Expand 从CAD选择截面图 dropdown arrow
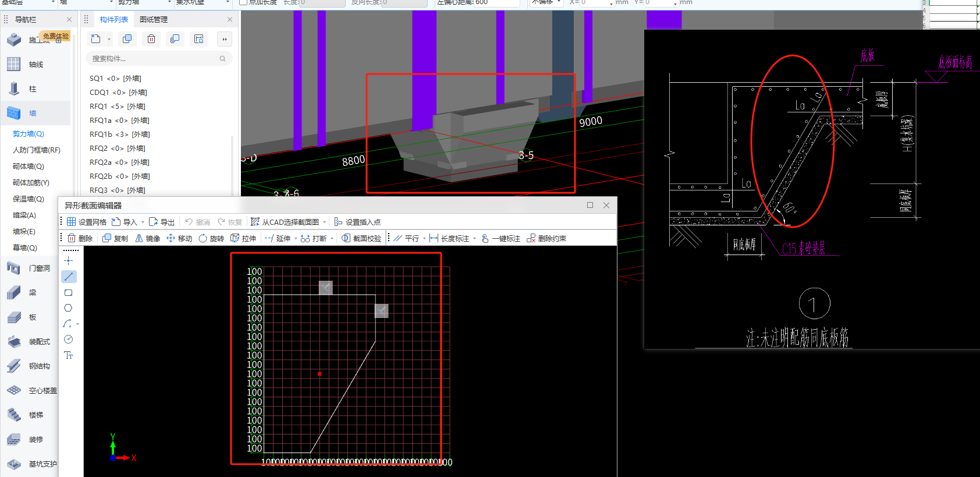980x477 pixels. tap(325, 222)
